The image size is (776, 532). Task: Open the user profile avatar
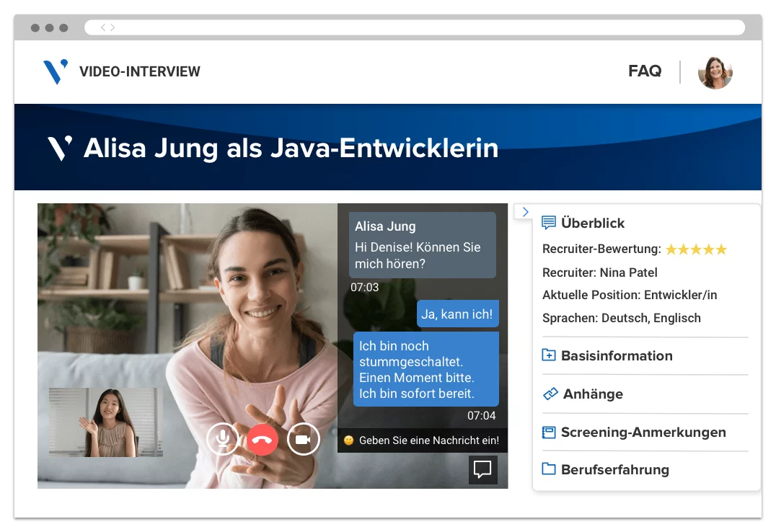point(715,72)
